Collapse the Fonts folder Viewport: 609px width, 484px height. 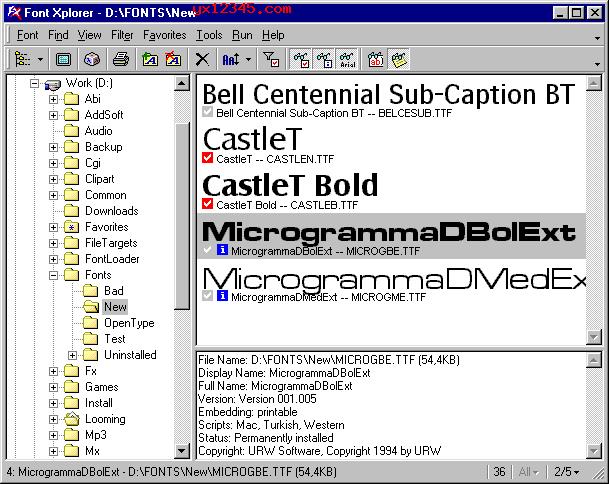click(54, 275)
